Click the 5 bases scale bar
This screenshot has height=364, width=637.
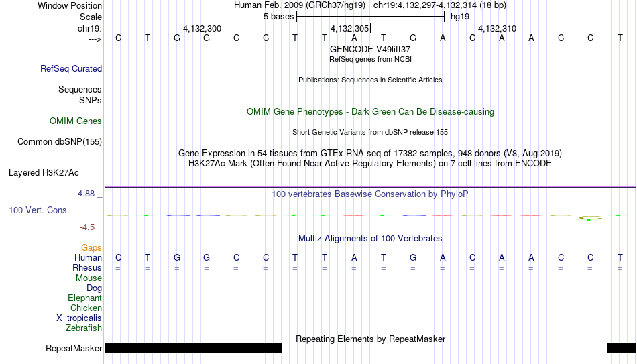point(371,17)
